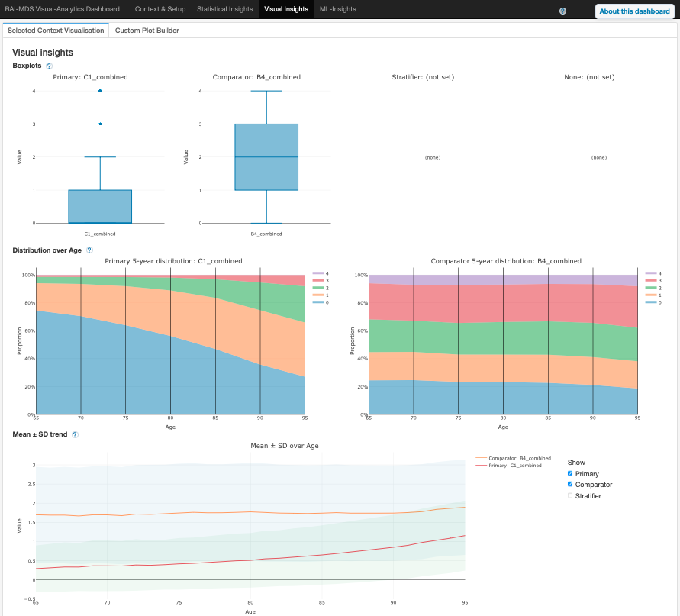Go to the ML-Insights tab

pos(338,9)
